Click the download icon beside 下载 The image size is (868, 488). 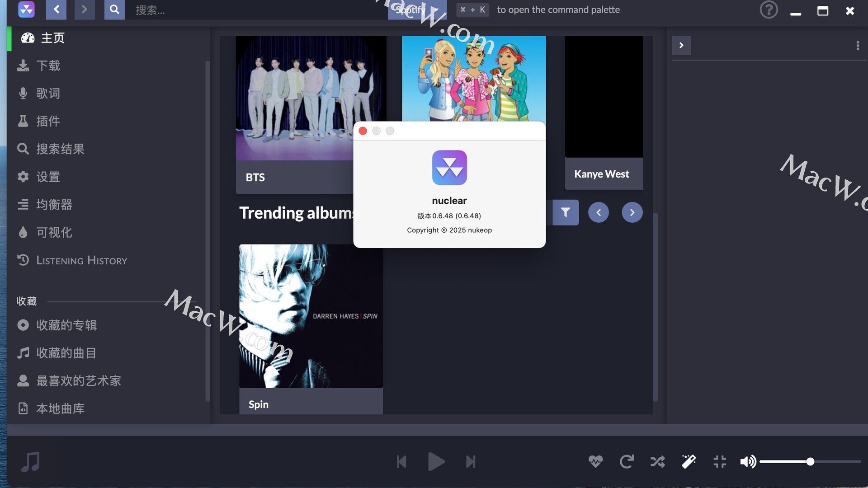pyautogui.click(x=23, y=66)
